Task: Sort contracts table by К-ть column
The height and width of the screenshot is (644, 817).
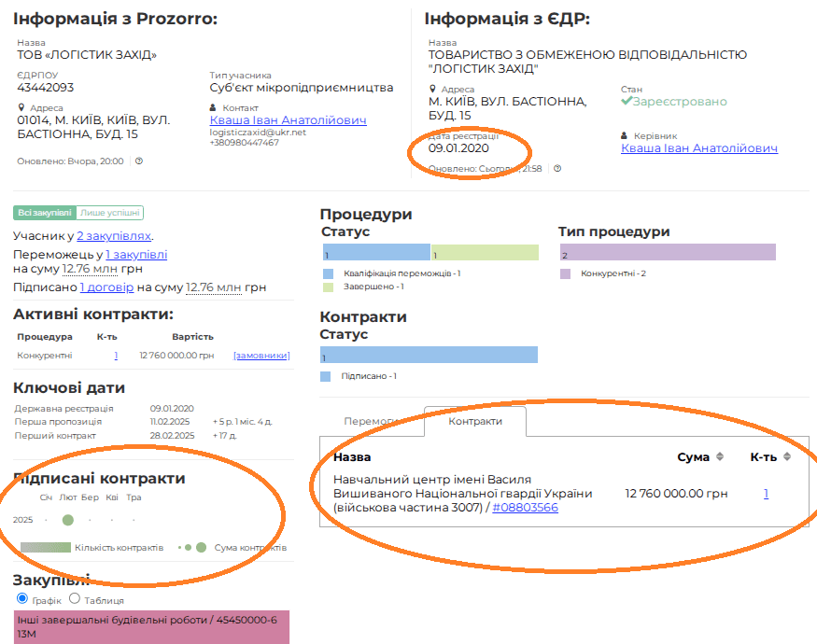Action: point(787,457)
